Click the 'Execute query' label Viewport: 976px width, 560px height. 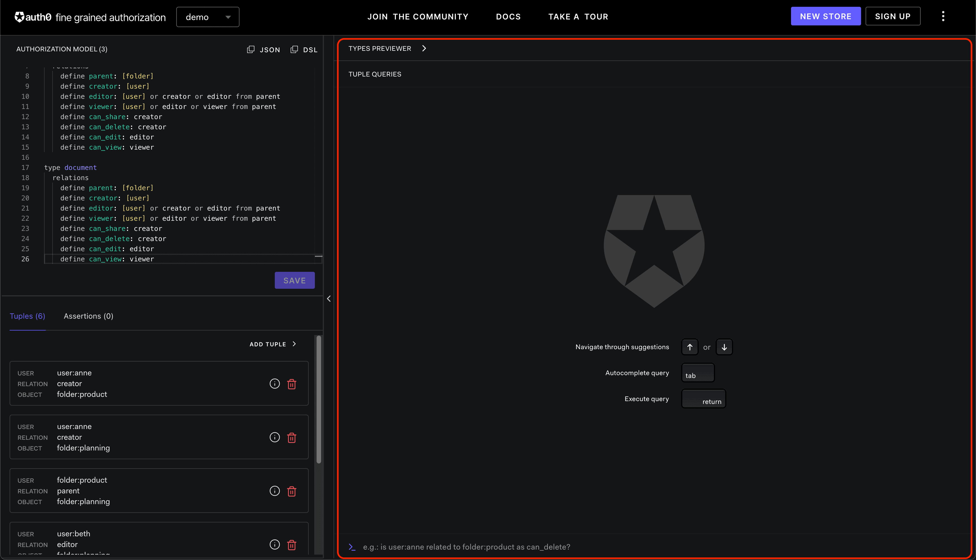(647, 399)
